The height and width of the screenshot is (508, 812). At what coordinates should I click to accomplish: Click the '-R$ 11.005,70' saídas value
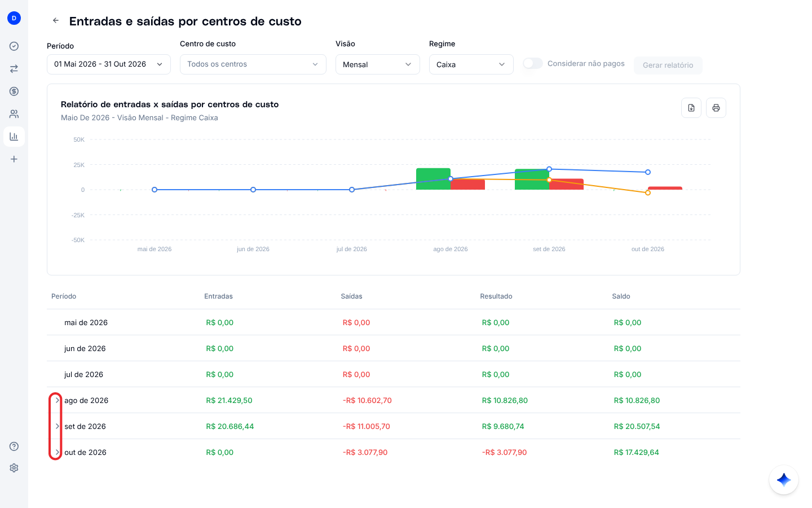pos(367,426)
